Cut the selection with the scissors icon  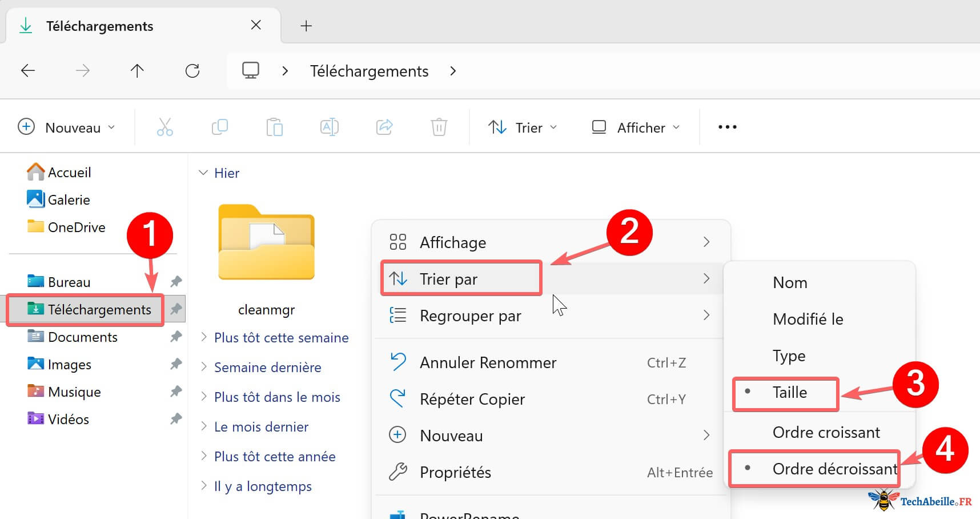click(x=164, y=127)
